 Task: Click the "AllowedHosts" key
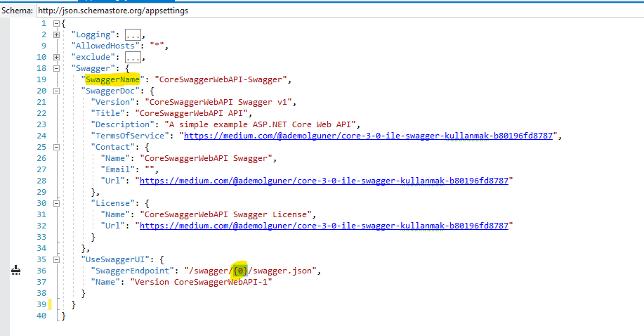point(105,46)
